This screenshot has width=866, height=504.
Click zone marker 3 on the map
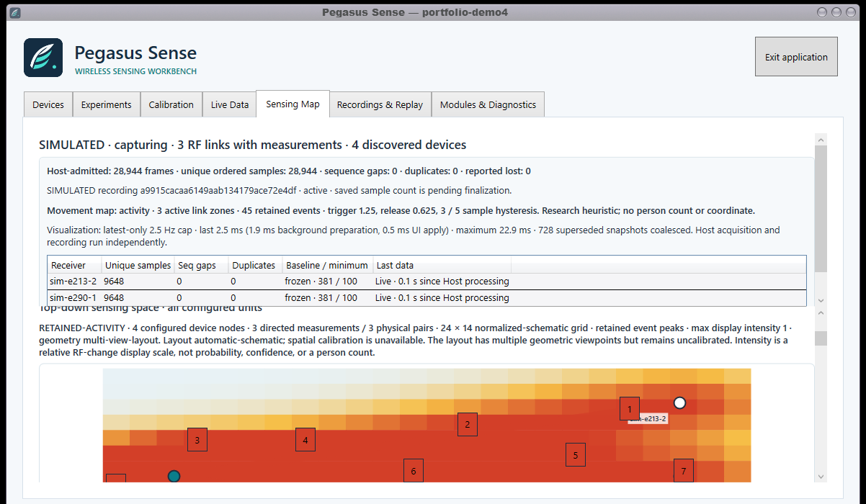(197, 439)
